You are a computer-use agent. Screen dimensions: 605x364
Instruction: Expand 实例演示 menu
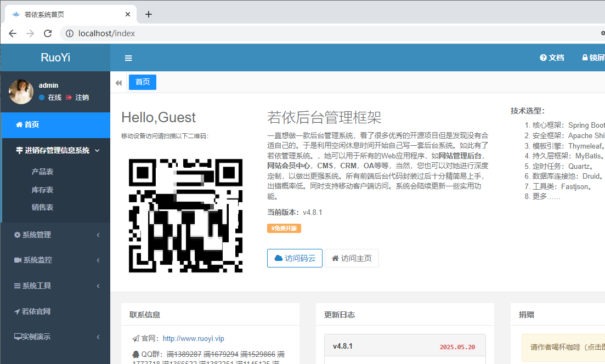click(55, 337)
